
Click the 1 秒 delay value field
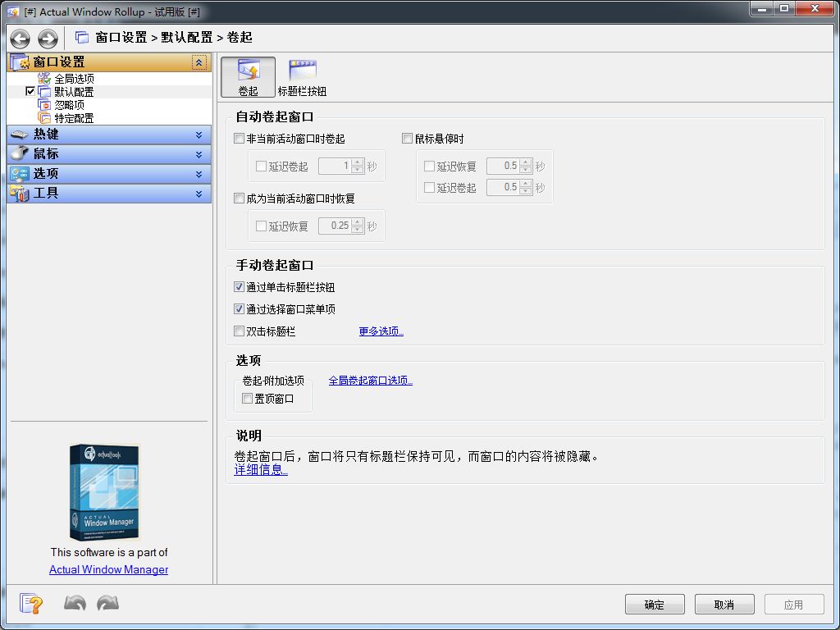pos(335,166)
